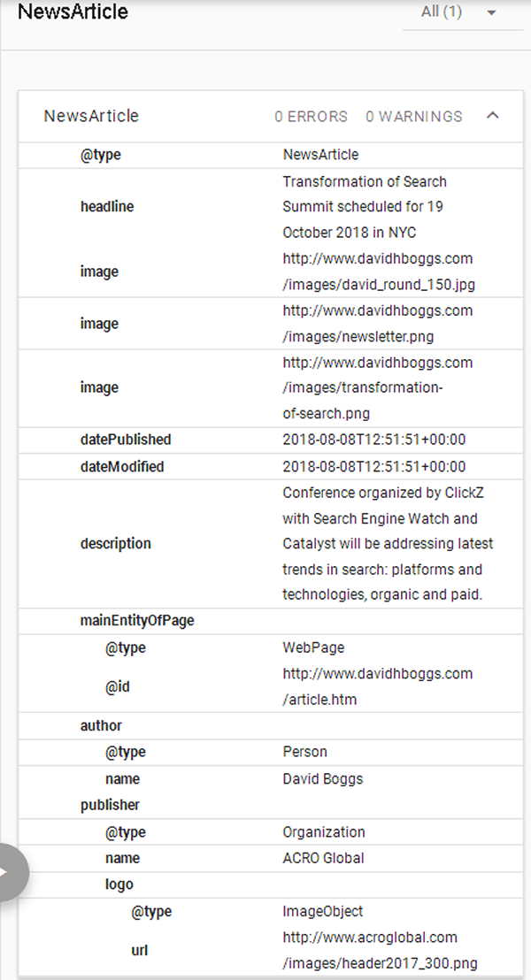This screenshot has width=531, height=980.
Task: Select the headline row
Action: pyautogui.click(x=271, y=207)
